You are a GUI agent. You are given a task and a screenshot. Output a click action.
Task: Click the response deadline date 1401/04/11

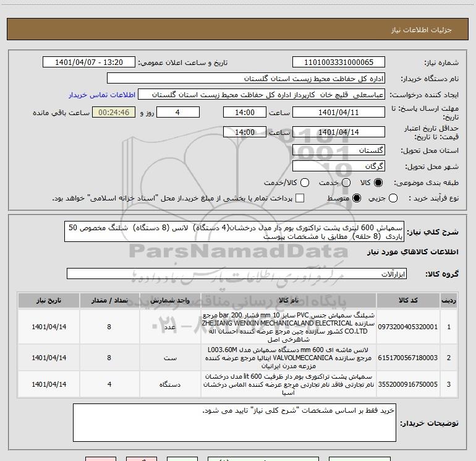coord(339,113)
